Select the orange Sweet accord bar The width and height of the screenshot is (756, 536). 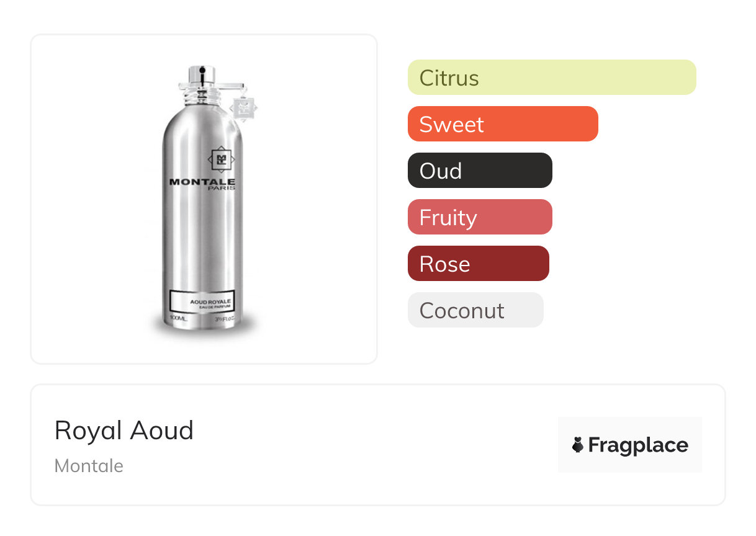pyautogui.click(x=502, y=124)
